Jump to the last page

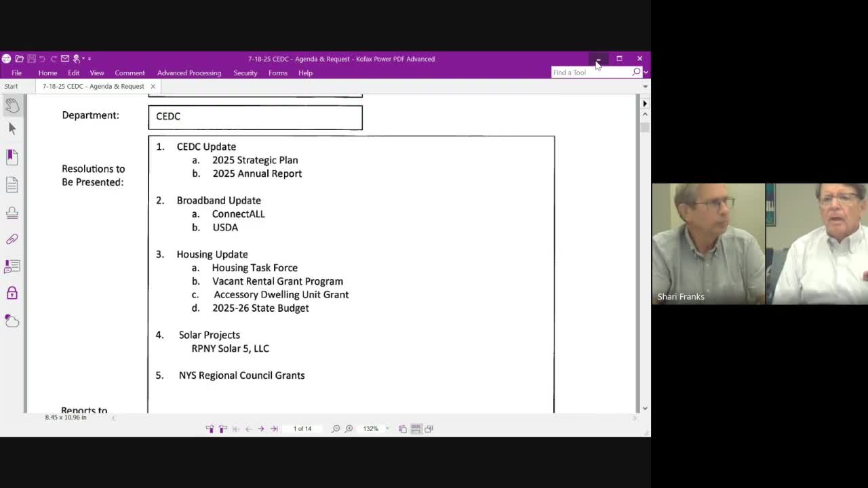pyautogui.click(x=274, y=429)
